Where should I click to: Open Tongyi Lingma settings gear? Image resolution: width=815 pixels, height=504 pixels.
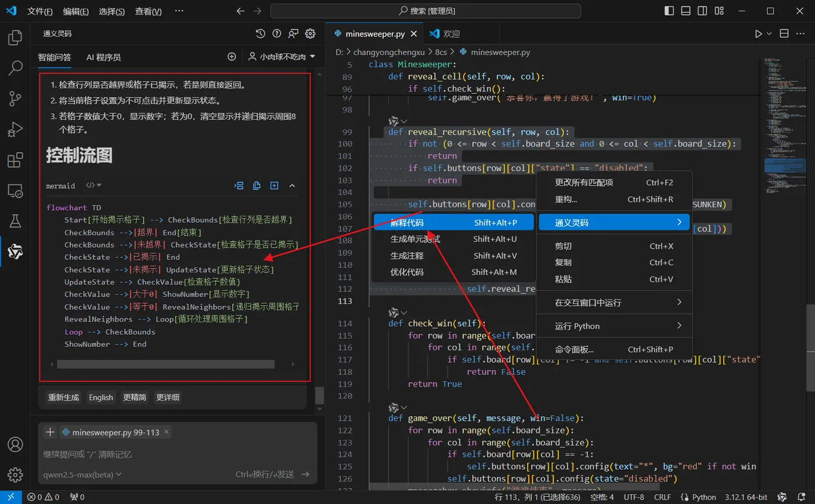click(x=310, y=34)
